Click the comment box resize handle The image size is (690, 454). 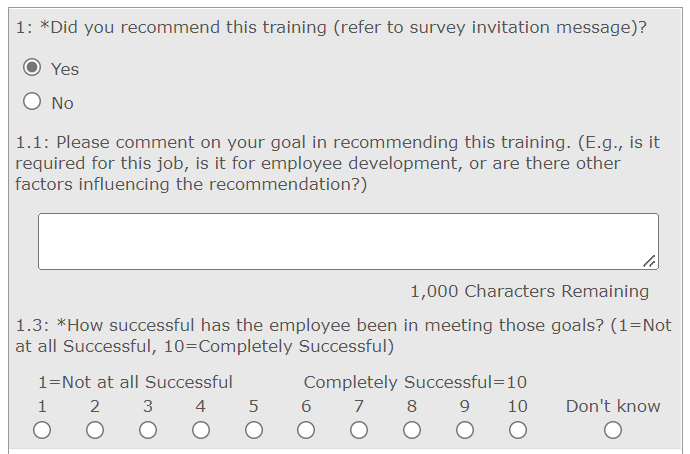650,262
